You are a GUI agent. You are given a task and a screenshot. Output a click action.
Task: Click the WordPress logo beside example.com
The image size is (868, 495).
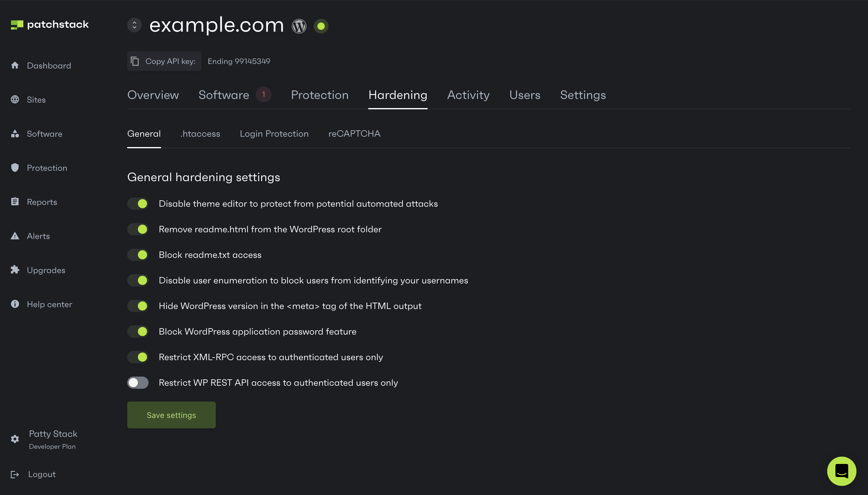pos(299,26)
